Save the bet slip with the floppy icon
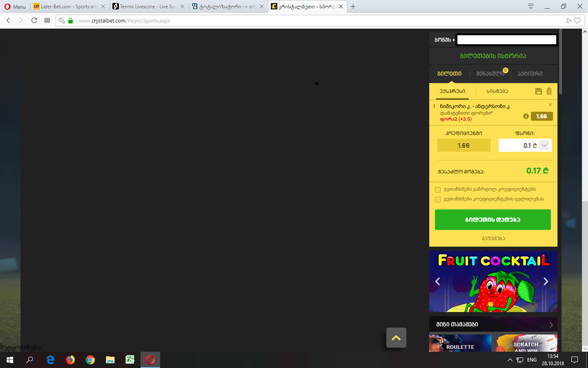588x368 pixels. click(x=539, y=91)
